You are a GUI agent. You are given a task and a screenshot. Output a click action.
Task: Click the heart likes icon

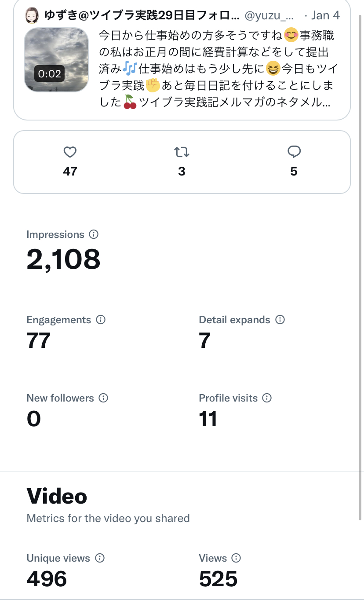pos(70,152)
